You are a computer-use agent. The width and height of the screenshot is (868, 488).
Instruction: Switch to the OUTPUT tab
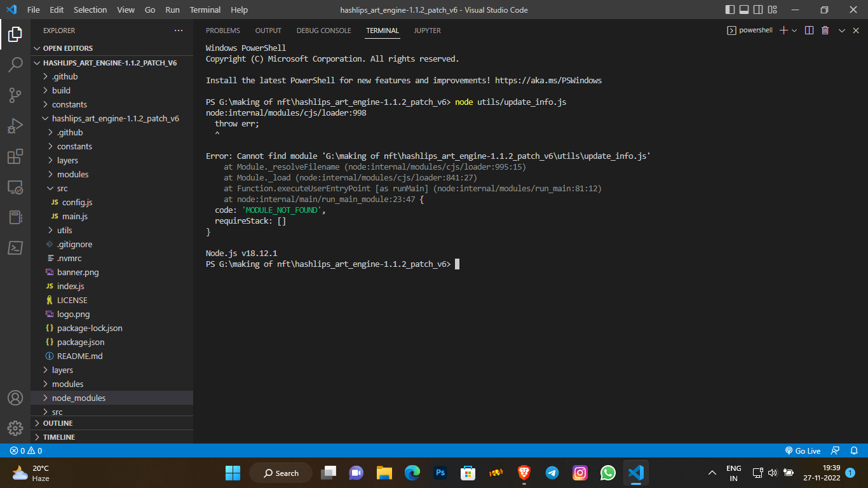268,30
